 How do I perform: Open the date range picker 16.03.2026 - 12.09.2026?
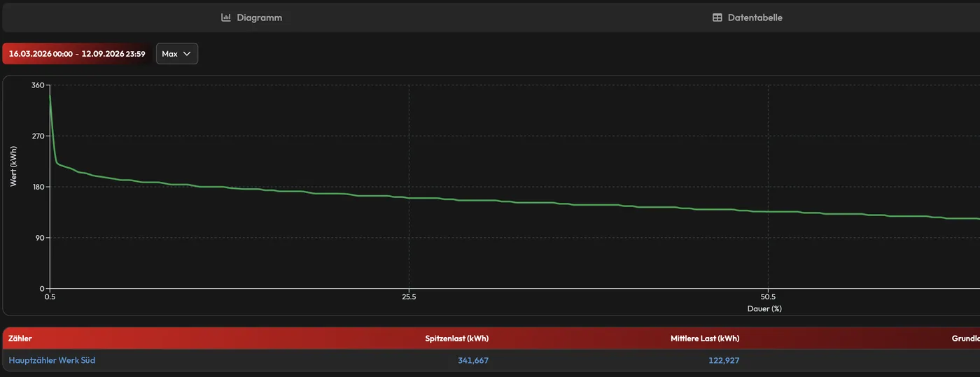point(77,54)
